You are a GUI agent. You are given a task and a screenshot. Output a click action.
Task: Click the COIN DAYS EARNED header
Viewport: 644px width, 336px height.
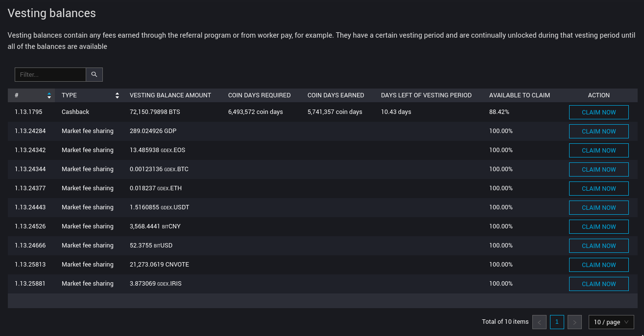[336, 95]
